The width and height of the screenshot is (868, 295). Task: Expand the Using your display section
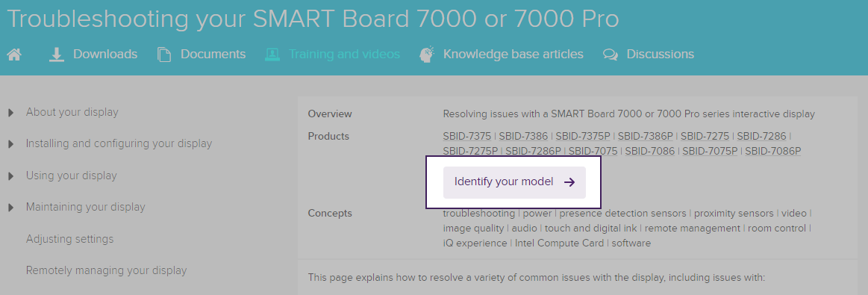click(x=10, y=176)
